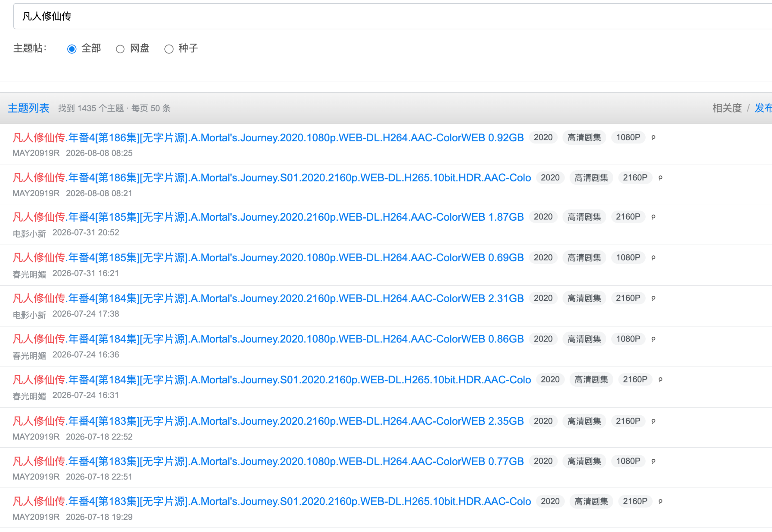Click the 2160P tag on the 2.31GB row

(628, 298)
